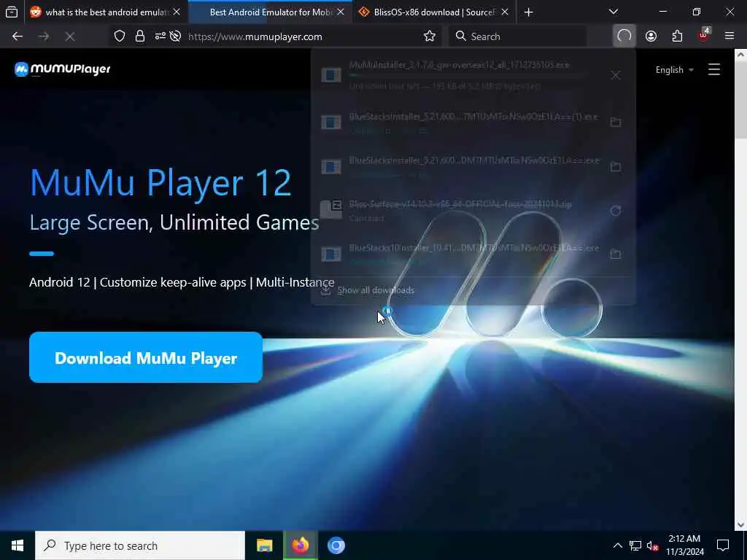Close the BlissOS-x86 download tab
This screenshot has height=560, width=747.
coord(505,12)
